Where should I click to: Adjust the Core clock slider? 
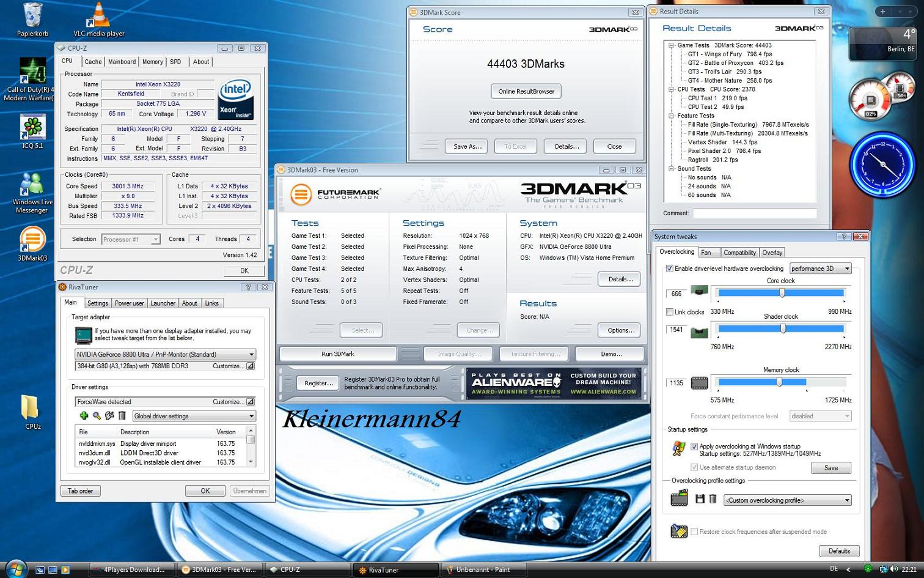781,293
